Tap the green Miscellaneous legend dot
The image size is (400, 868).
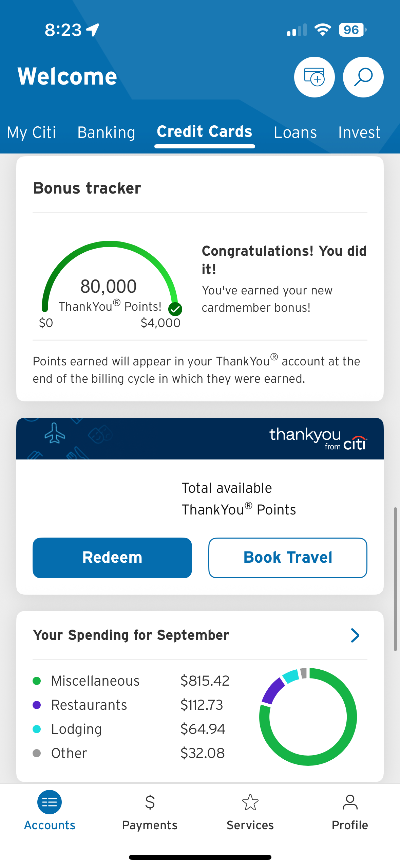[37, 681]
